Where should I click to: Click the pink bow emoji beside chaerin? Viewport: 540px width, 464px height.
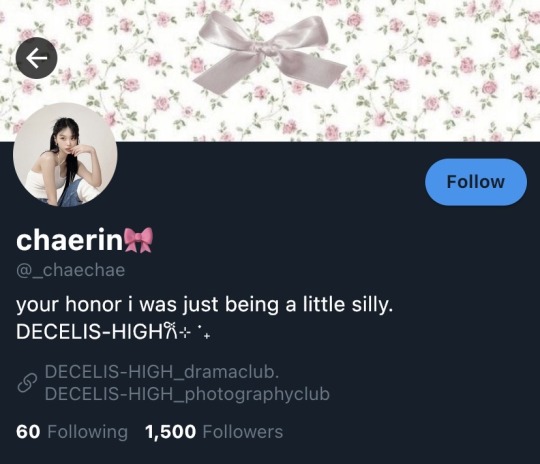[138, 240]
